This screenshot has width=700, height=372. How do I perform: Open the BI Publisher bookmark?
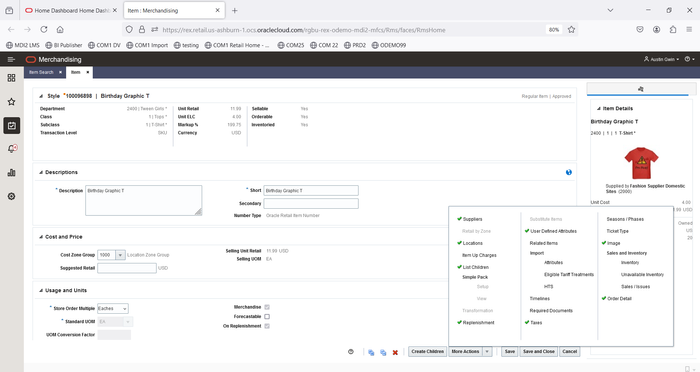64,45
